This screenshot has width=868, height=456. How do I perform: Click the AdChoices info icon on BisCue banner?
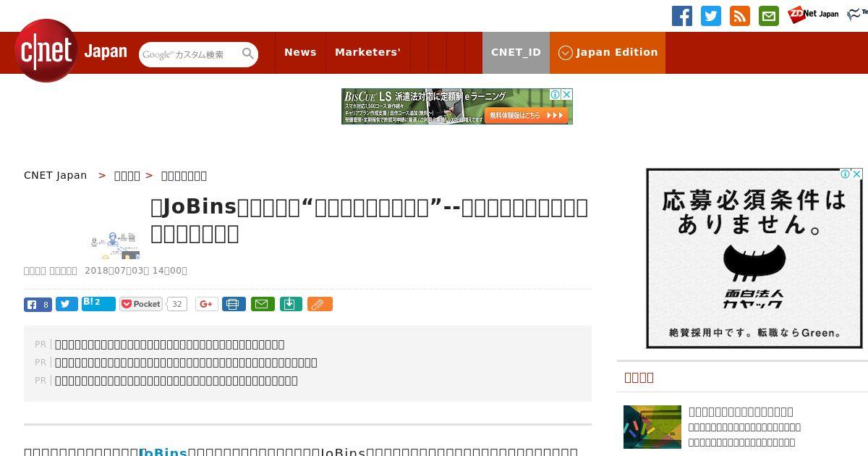click(556, 94)
